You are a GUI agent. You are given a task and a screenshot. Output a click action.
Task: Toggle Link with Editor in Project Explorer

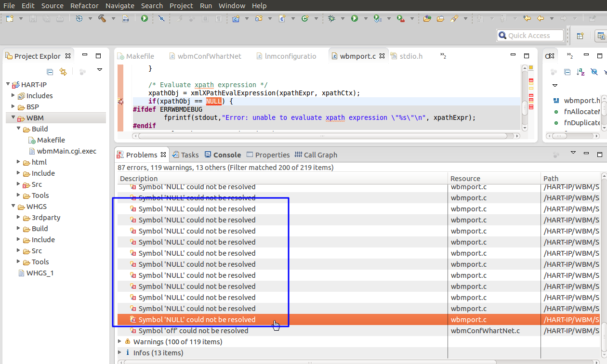(63, 72)
